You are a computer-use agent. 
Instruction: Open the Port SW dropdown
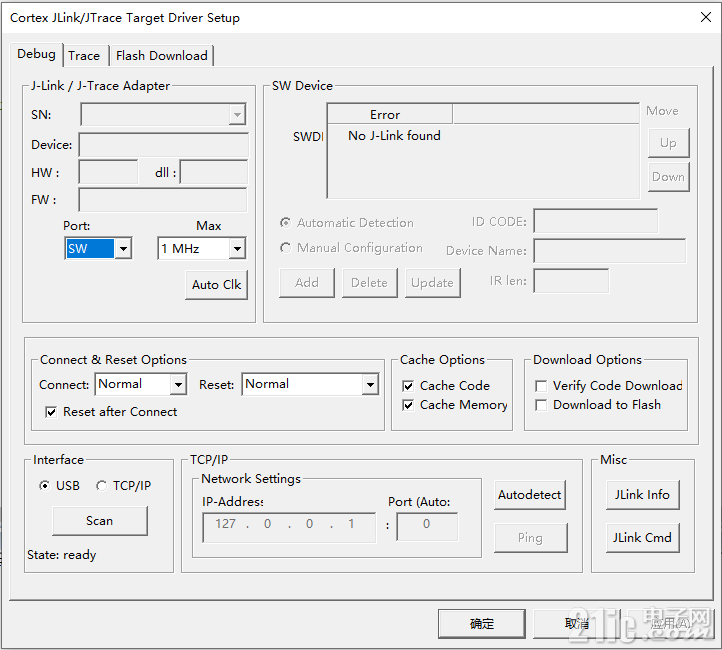[x=123, y=249]
